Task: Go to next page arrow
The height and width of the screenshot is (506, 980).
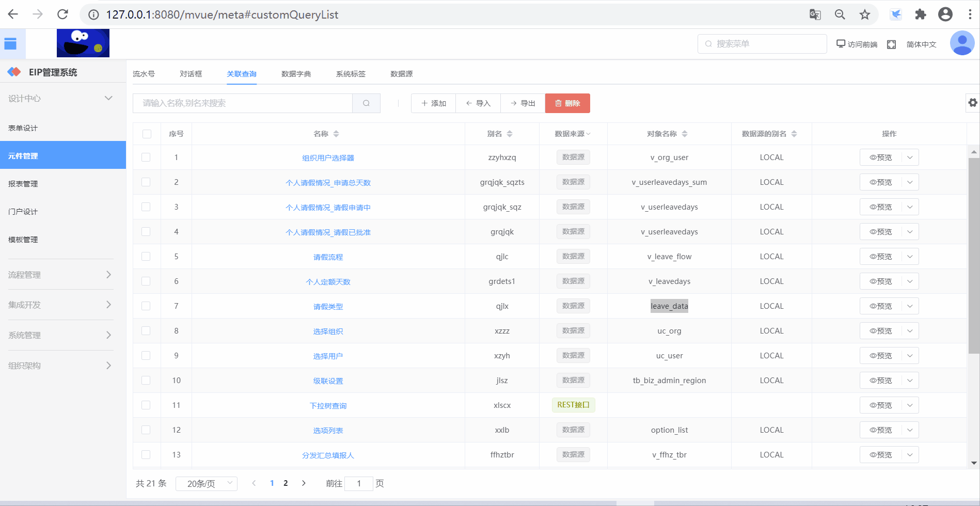Action: tap(304, 483)
